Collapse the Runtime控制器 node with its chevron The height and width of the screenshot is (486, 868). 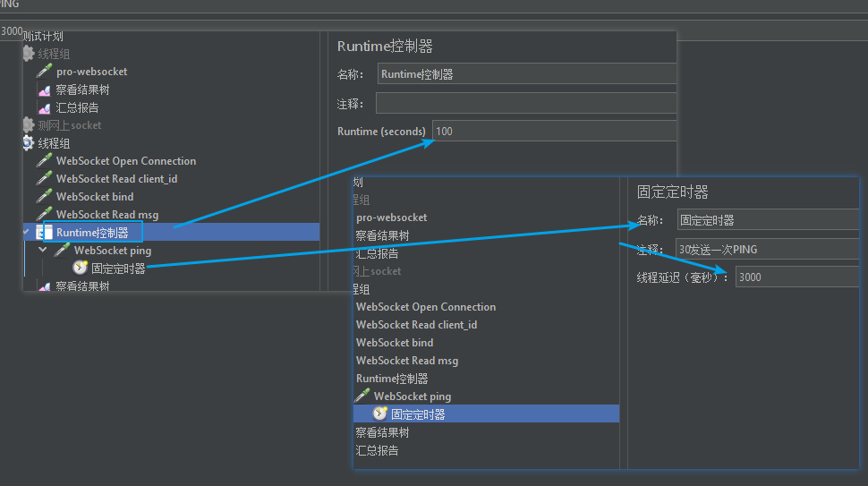coord(26,232)
